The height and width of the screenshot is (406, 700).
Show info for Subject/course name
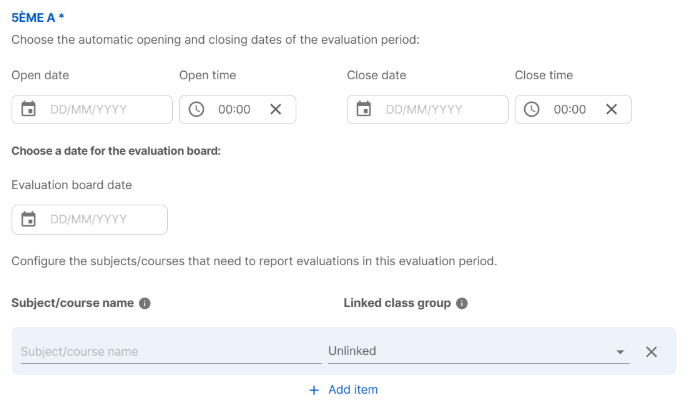(x=145, y=303)
